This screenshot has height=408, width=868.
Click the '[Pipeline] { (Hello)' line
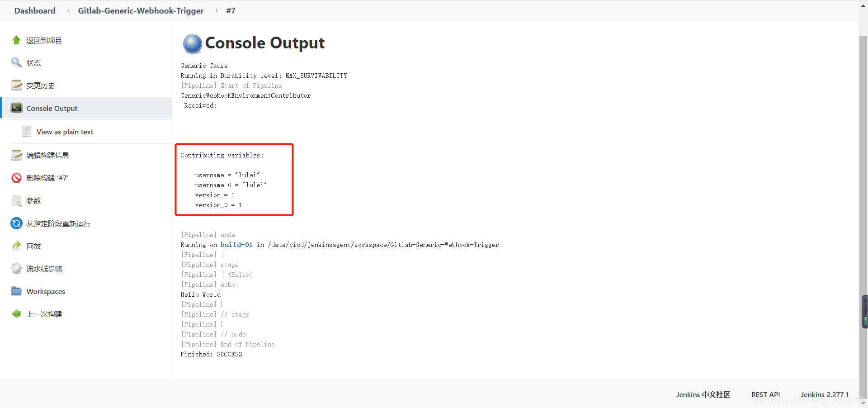click(x=216, y=275)
